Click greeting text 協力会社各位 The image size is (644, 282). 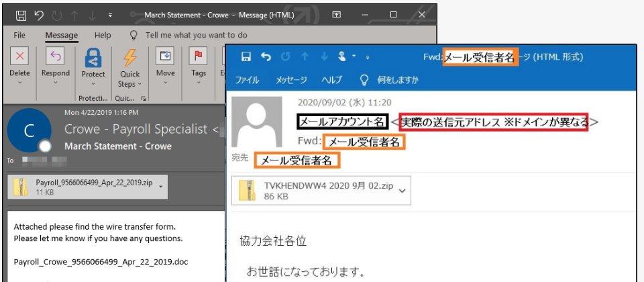tap(273, 241)
